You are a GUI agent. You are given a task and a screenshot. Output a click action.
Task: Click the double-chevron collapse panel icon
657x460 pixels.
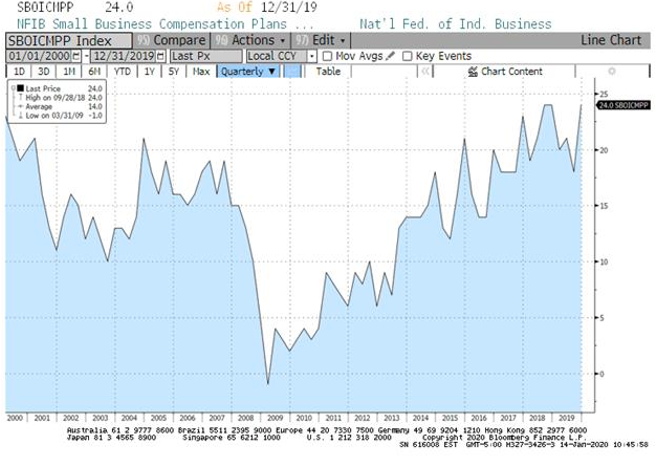click(425, 72)
